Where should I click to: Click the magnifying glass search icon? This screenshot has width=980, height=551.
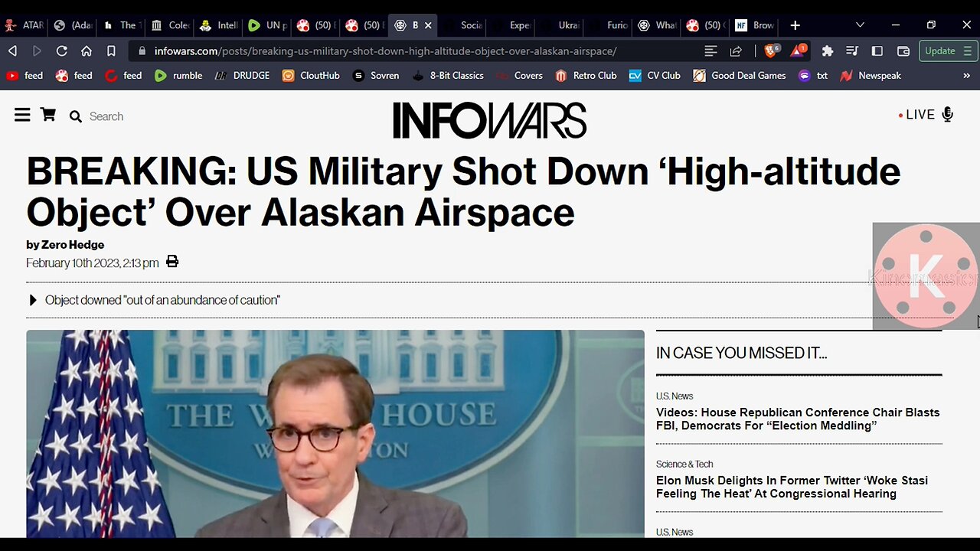[x=76, y=116]
